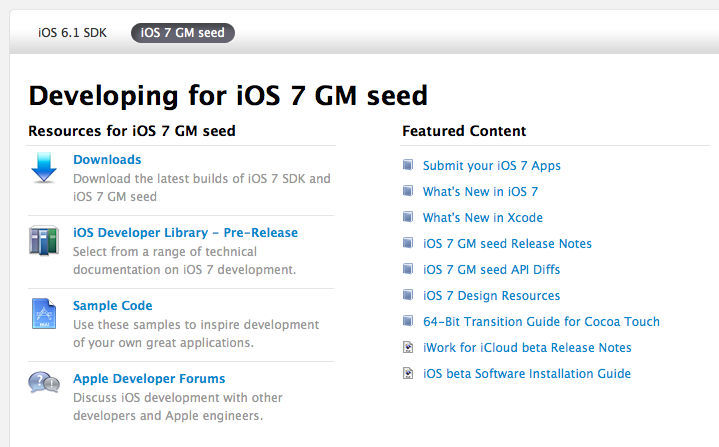Open the Downloads link
Screen dimensions: 719x447
click(x=107, y=160)
